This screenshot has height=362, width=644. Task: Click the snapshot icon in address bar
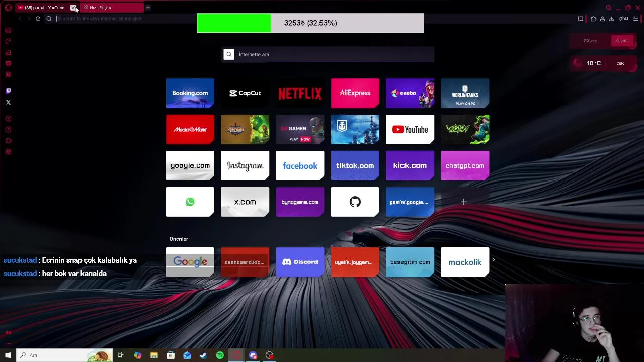pyautogui.click(x=580, y=19)
